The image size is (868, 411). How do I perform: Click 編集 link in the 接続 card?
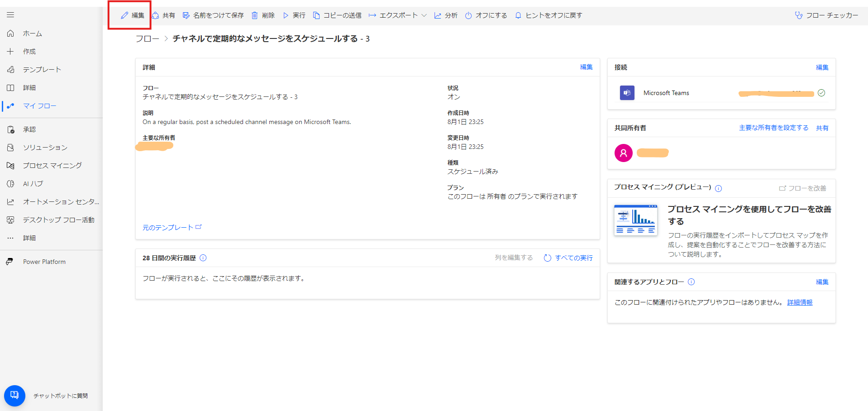click(822, 67)
